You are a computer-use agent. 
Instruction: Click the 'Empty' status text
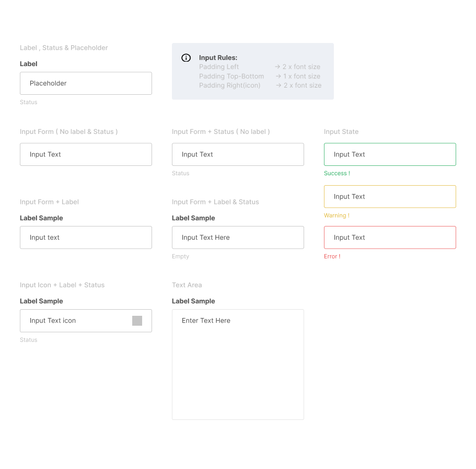(x=180, y=256)
